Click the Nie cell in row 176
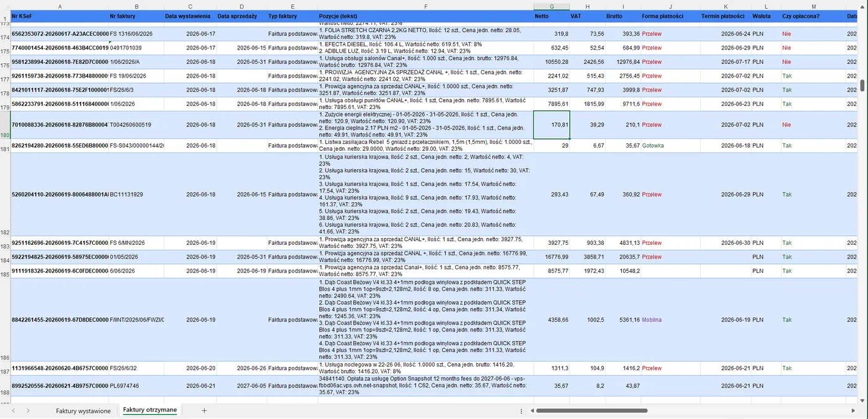868x419 pixels. coord(813,62)
